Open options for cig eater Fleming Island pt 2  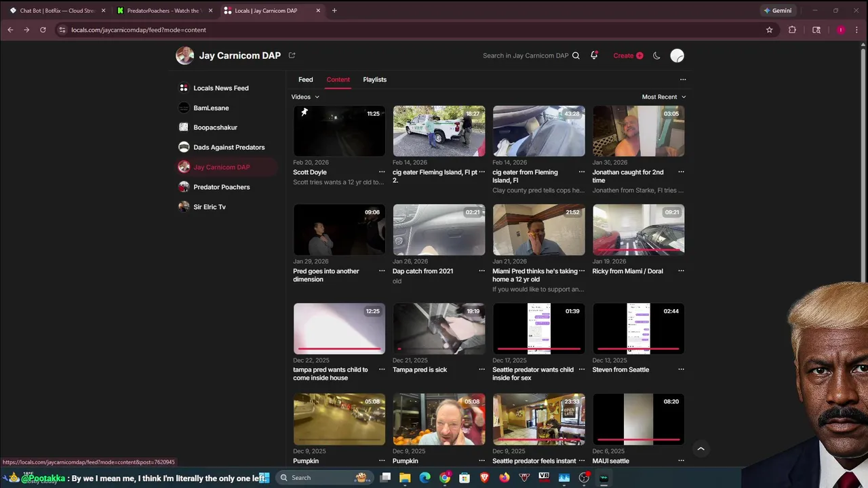point(481,172)
